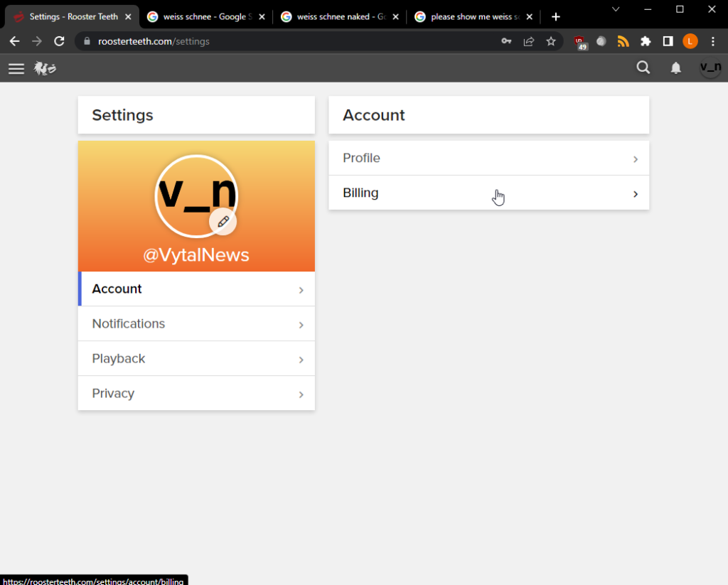Open the RSS feed extension icon
The image size is (728, 585).
(x=623, y=41)
